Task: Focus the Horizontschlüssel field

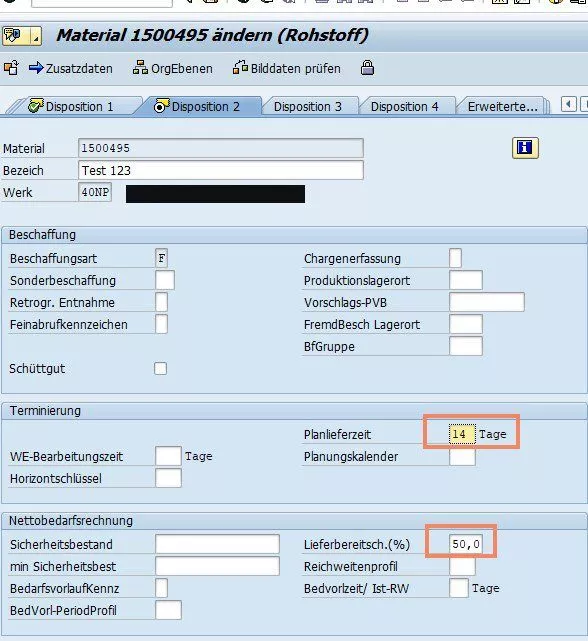Action: tap(168, 478)
